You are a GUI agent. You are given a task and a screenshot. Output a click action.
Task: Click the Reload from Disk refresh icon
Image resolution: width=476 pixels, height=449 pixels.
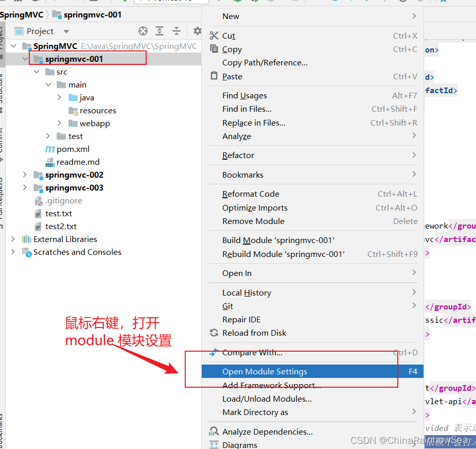(x=214, y=333)
